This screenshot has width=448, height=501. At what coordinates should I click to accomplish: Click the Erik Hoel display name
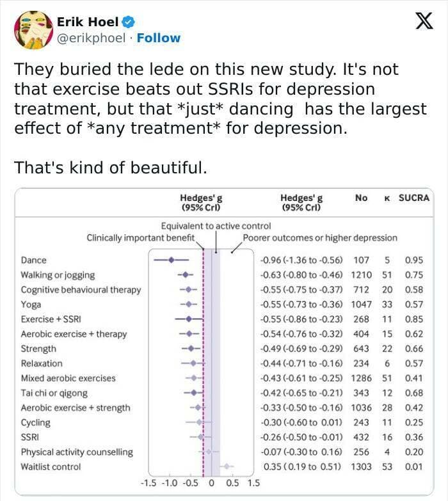87,22
